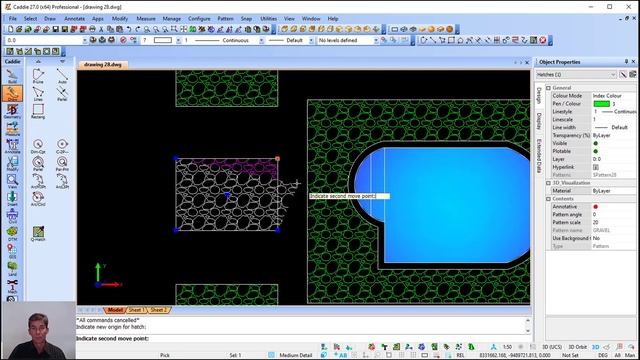Click the green Pen / Colour swatch

[x=601, y=104]
